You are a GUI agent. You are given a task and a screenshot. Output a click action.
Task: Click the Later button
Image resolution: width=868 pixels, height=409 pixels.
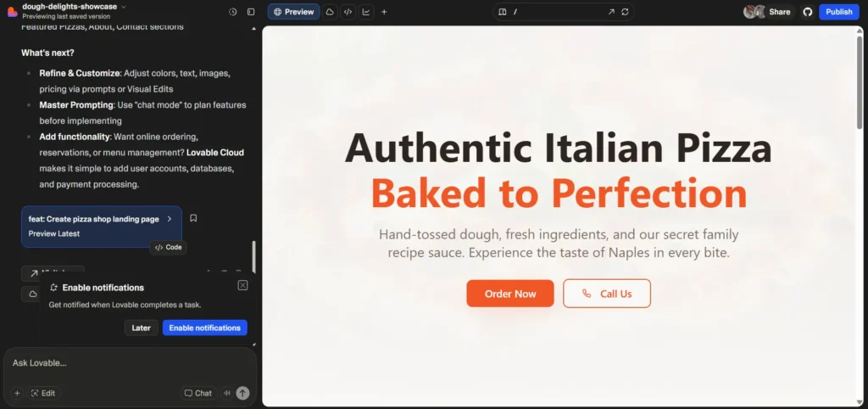pyautogui.click(x=142, y=328)
